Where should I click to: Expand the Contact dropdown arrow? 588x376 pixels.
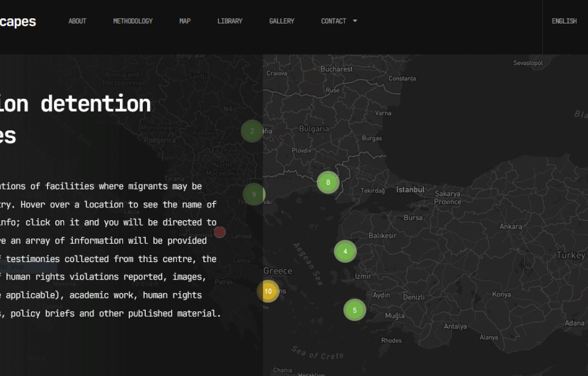pyautogui.click(x=355, y=21)
